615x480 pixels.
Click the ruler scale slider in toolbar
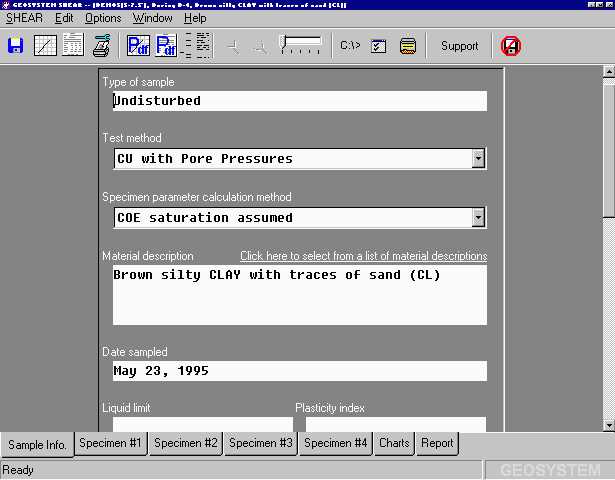(x=300, y=44)
